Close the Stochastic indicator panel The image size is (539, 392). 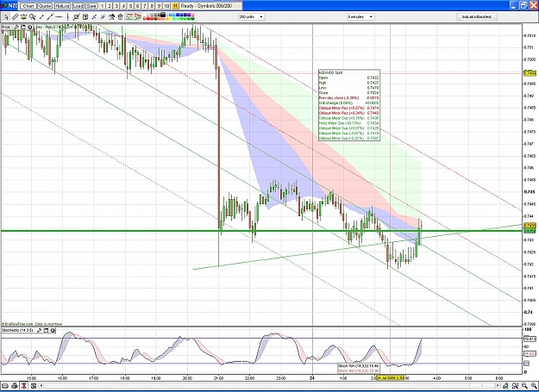pyautogui.click(x=53, y=331)
